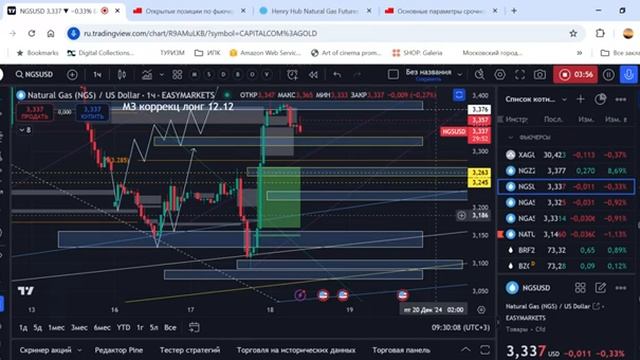Open the candlestick chart type selector

(122, 75)
